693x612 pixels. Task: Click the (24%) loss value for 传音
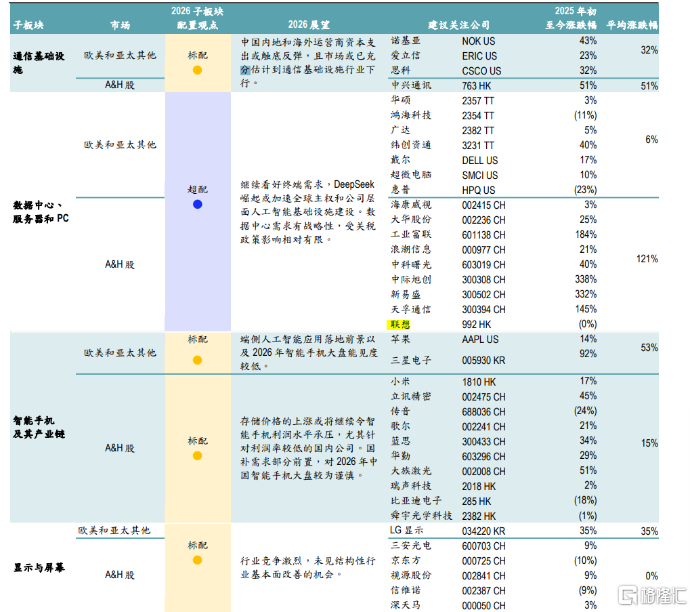[x=586, y=411]
